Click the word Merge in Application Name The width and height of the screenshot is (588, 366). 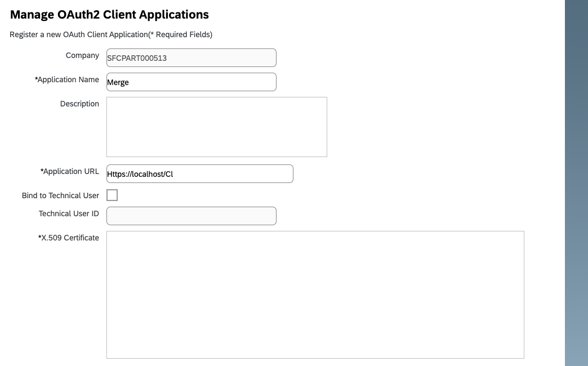118,83
